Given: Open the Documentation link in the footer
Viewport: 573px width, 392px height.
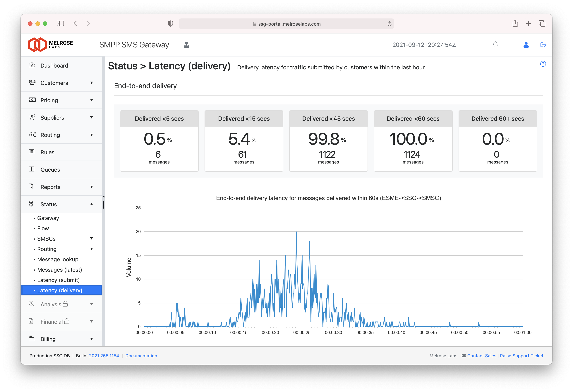Looking at the screenshot, I should pos(141,356).
